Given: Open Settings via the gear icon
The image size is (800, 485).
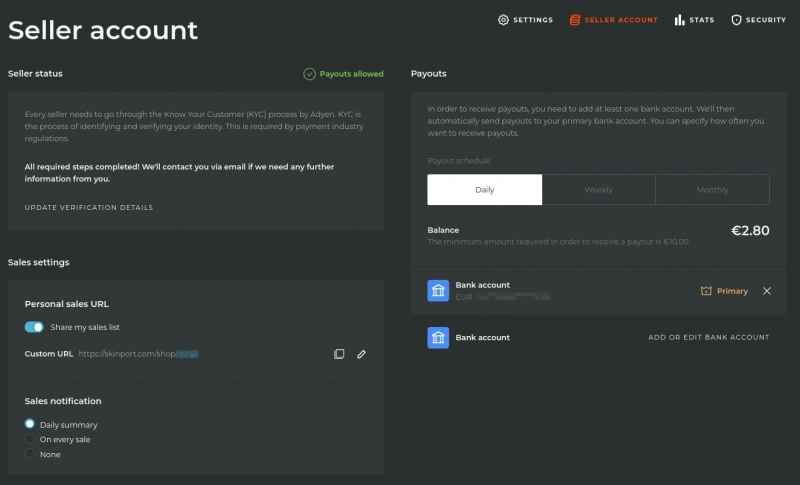Looking at the screenshot, I should coord(503,20).
